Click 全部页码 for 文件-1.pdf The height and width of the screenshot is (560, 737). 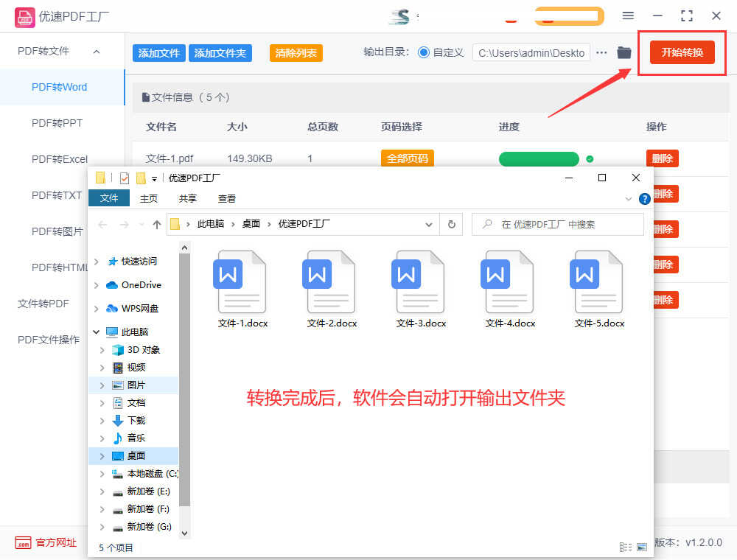click(407, 159)
